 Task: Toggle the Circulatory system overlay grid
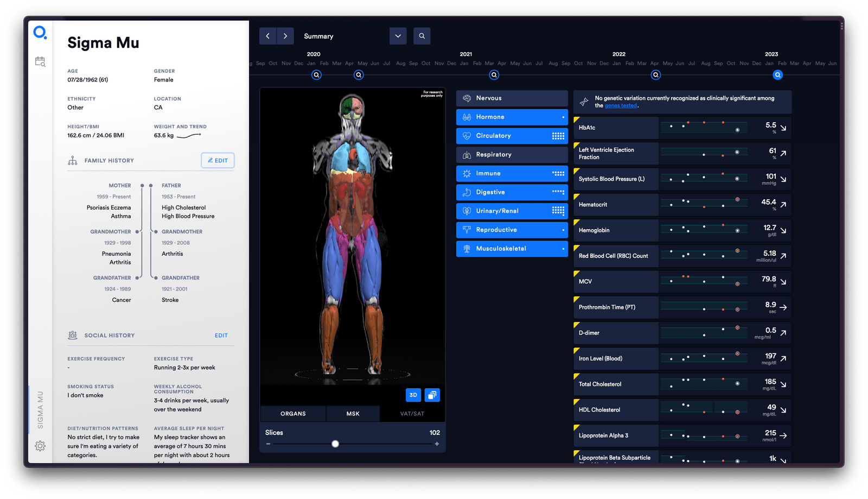pos(559,136)
